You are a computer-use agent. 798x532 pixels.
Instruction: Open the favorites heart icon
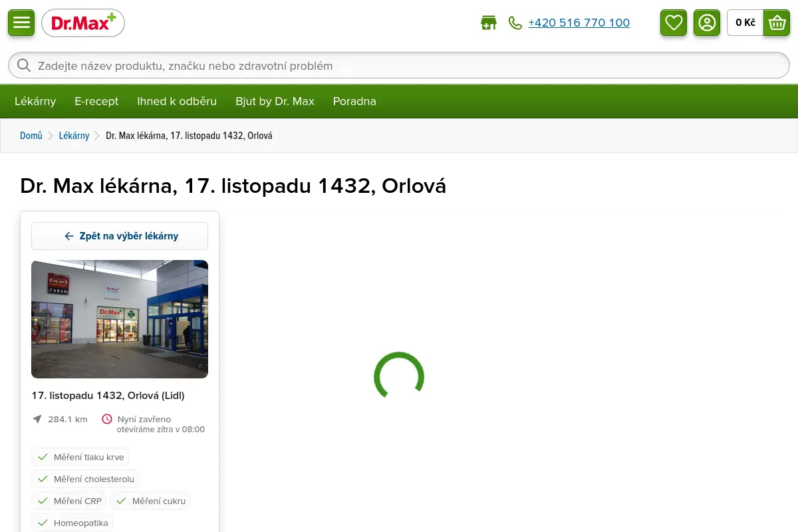[674, 23]
